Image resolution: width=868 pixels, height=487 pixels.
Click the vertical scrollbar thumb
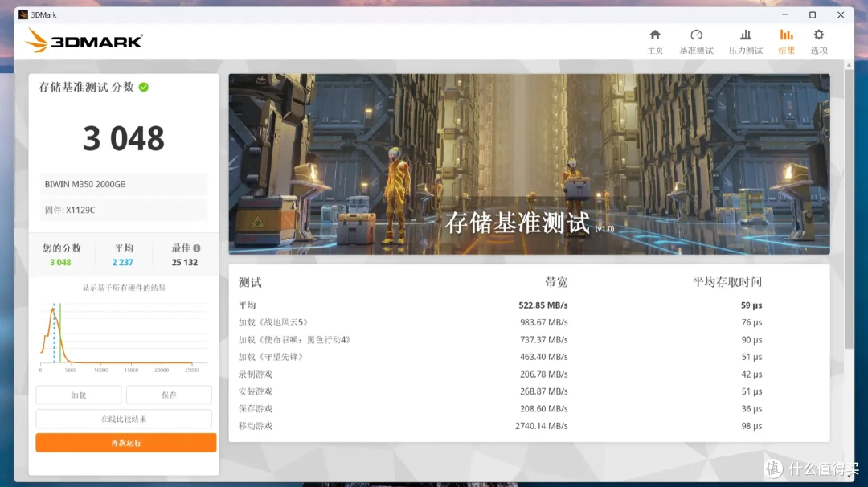point(850,209)
